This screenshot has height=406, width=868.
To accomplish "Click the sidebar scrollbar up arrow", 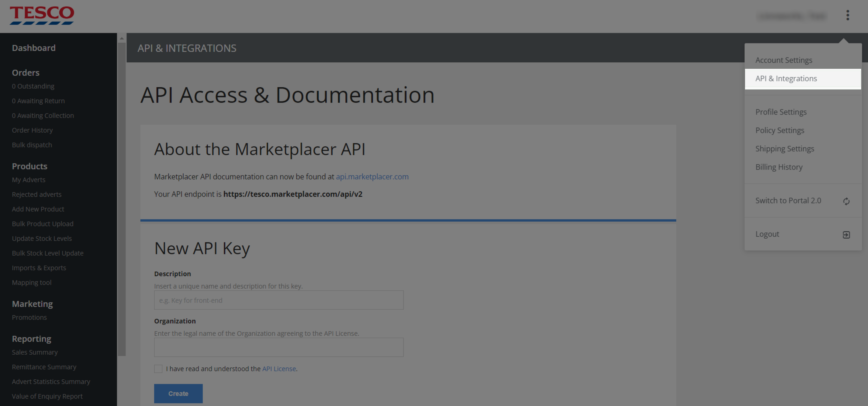I will [122, 38].
